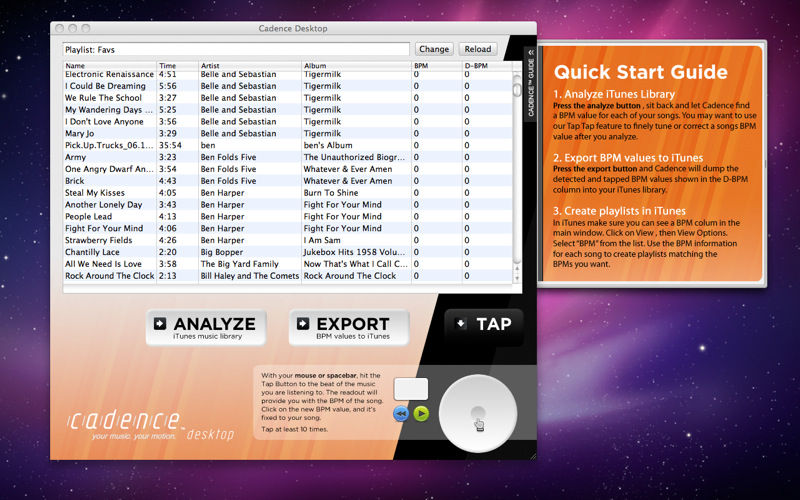The height and width of the screenshot is (500, 800).
Task: Select the song 'We Rule The School'
Action: coord(103,98)
